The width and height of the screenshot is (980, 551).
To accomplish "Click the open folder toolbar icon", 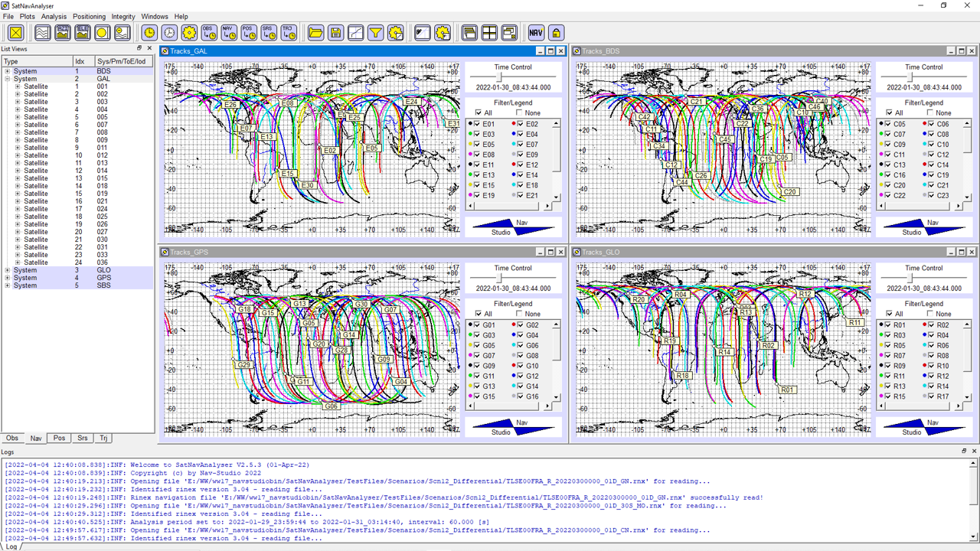I will click(x=315, y=32).
